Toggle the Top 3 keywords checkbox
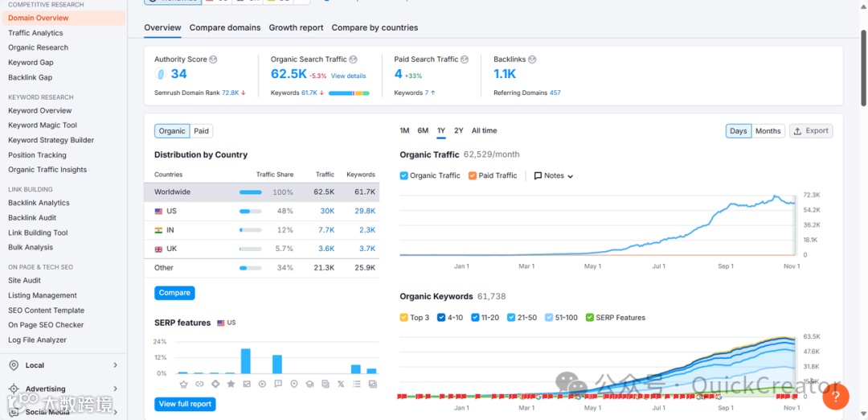This screenshot has width=868, height=420. click(x=404, y=318)
